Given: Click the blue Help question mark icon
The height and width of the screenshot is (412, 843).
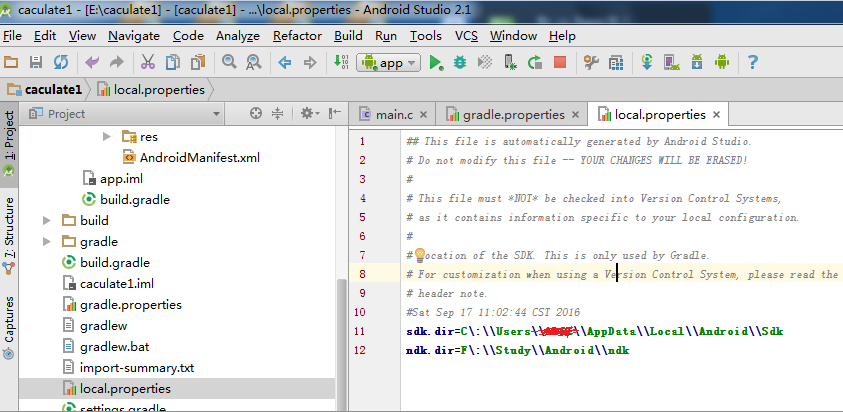Looking at the screenshot, I should (x=753, y=62).
